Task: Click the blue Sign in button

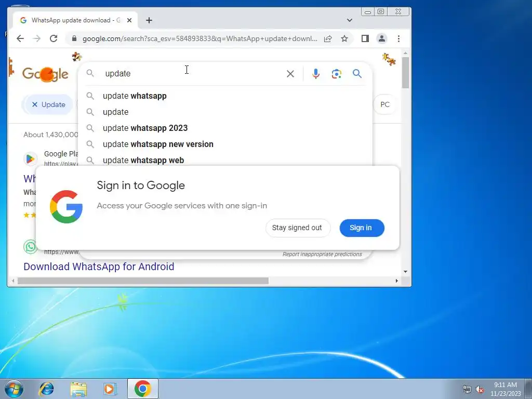Action: [362, 228]
